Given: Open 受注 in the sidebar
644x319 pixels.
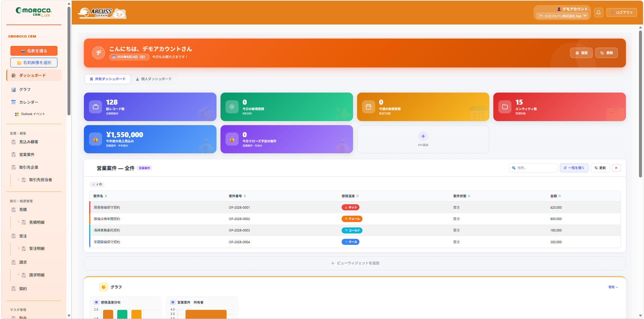Looking at the screenshot, I should click(x=23, y=236).
